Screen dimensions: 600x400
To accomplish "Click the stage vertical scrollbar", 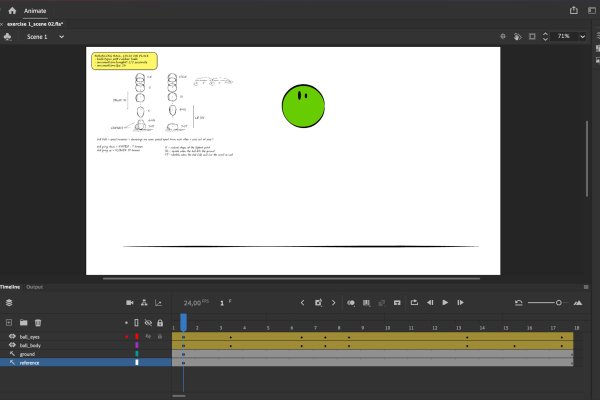I will [x=587, y=159].
